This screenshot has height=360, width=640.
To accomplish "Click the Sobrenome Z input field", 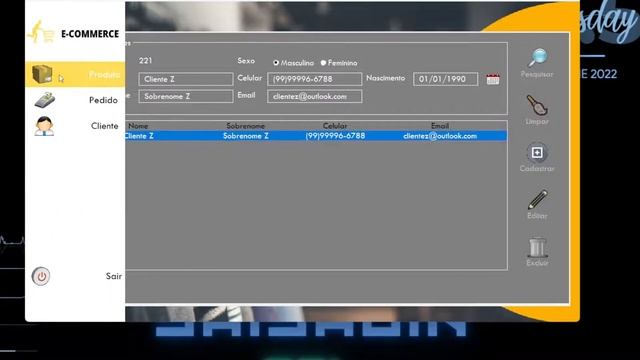I will coord(186,96).
